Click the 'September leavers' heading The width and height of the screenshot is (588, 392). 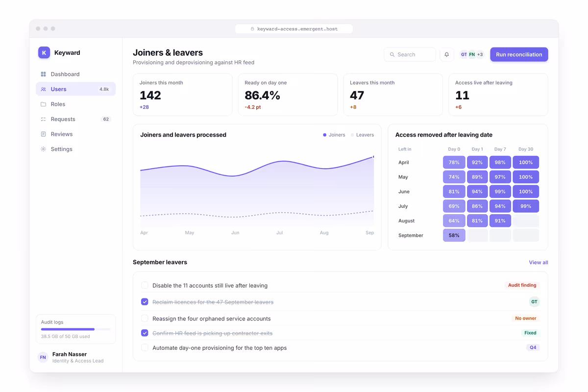click(x=160, y=262)
